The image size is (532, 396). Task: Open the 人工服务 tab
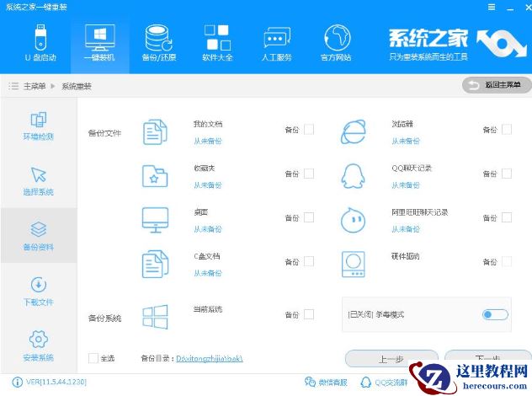pos(277,43)
